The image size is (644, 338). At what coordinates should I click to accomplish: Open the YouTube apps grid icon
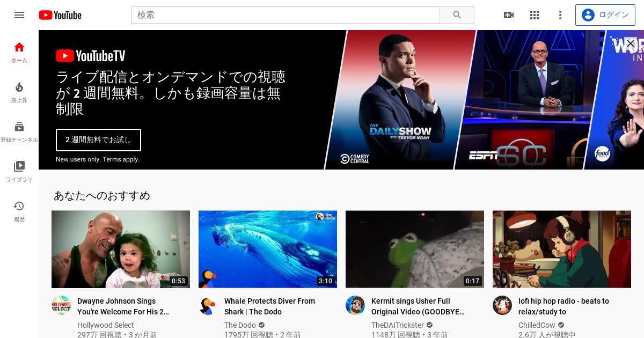535,15
